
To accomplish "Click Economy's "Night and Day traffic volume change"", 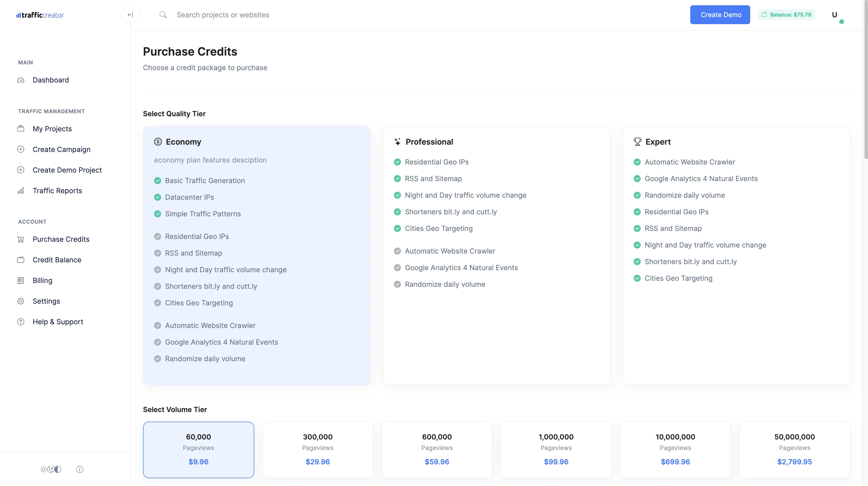I will coord(226,270).
